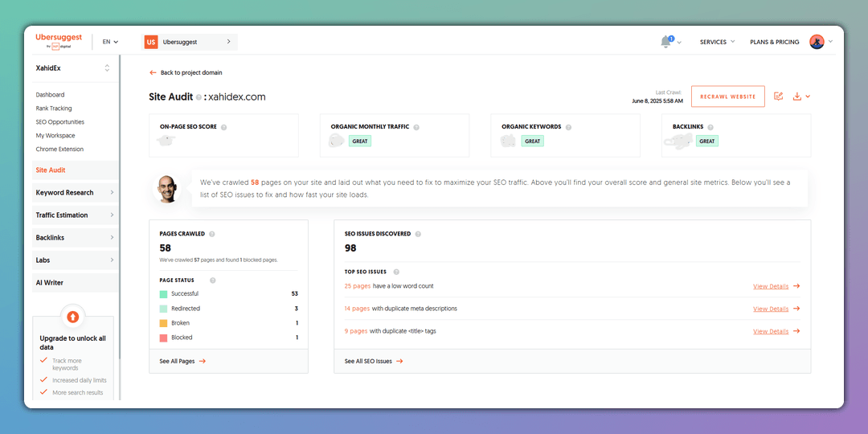Click the Blocked red status swatch
The height and width of the screenshot is (434, 868).
163,338
